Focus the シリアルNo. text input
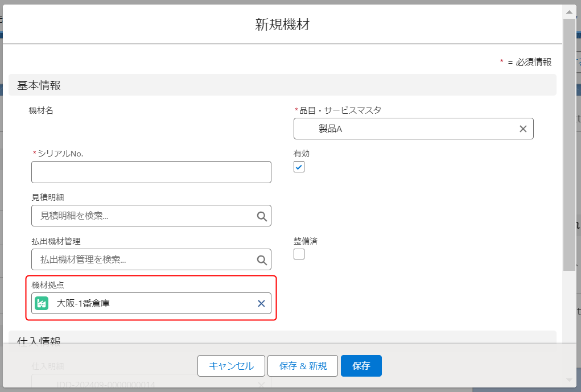Viewport: 581px width, 392px height. click(151, 172)
